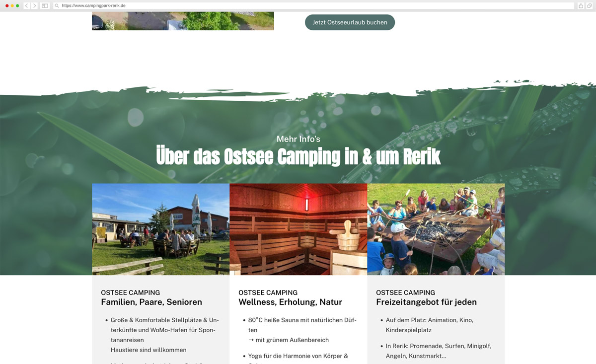Click the mit grünem Außenbereich line
The height and width of the screenshot is (364, 596).
[x=289, y=340]
